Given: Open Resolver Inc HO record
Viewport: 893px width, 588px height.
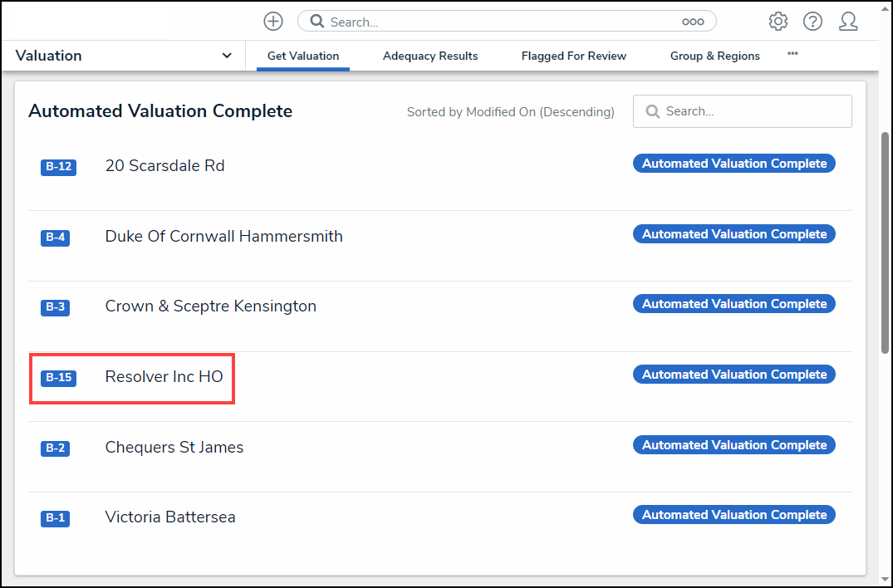Looking at the screenshot, I should tap(164, 377).
